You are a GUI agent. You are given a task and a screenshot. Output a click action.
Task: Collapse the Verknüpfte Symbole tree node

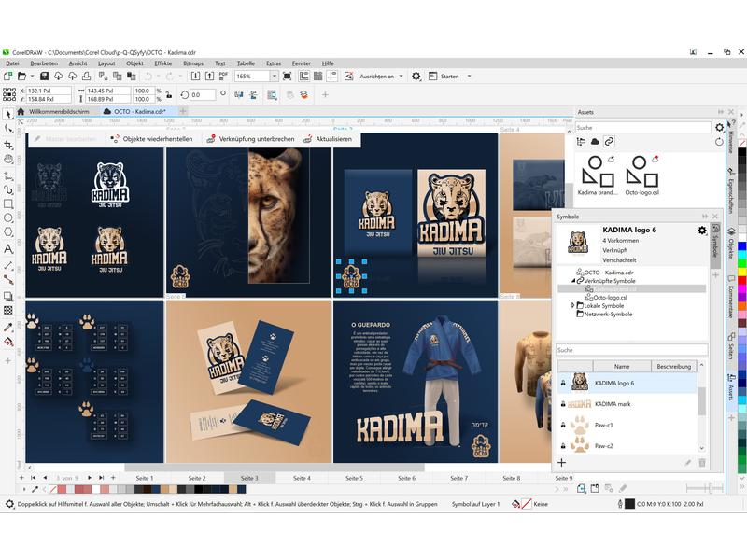573,281
